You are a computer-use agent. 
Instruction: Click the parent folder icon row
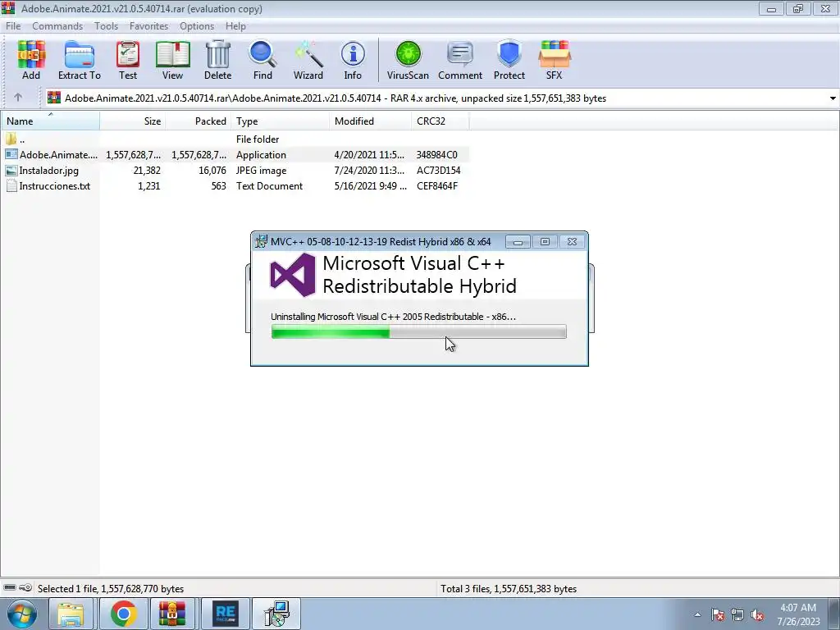pos(11,139)
